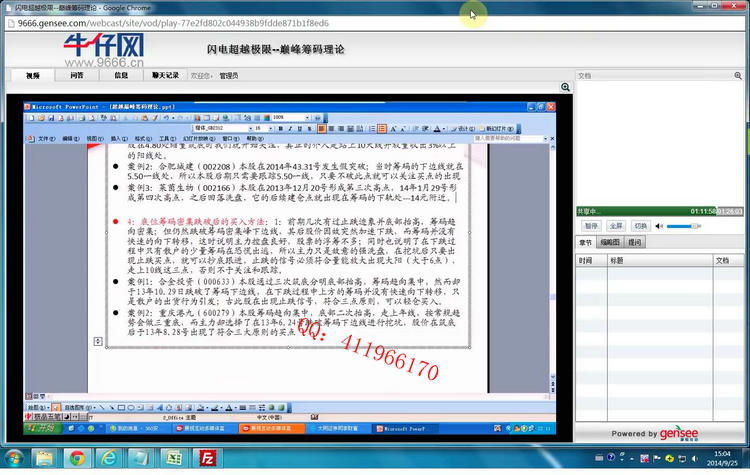Seek on the green playback progress bar
Screen dimensions: 750x475
pyautogui.click(x=659, y=211)
